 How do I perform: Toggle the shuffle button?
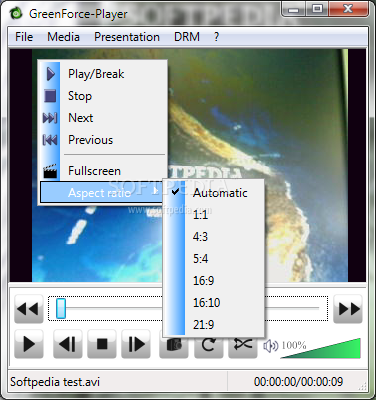coord(243,347)
